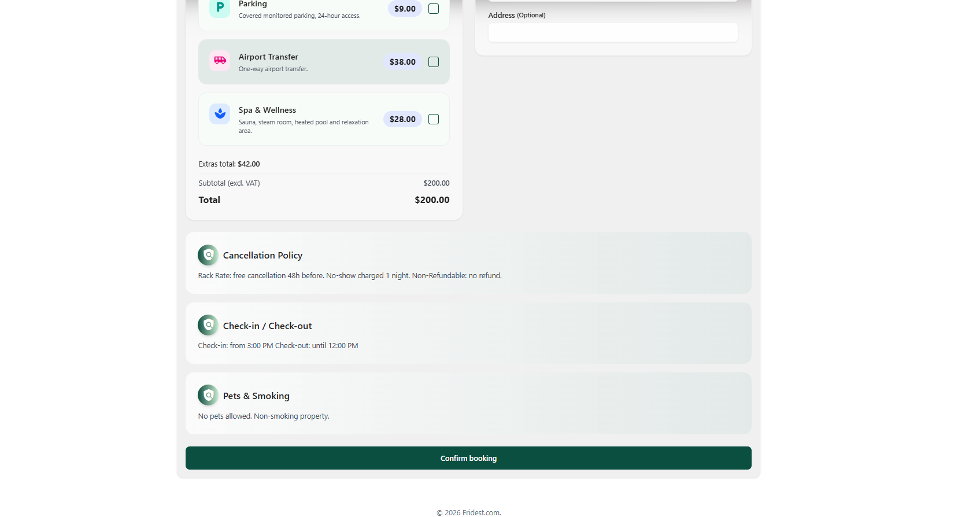
Task: Click the 'One-way airport transfer.' description
Action: point(273,69)
